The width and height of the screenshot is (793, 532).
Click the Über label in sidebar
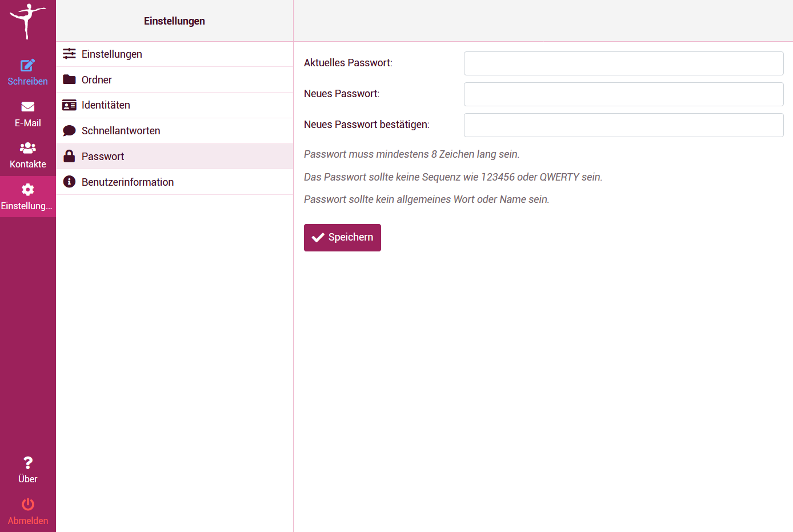pos(27,479)
